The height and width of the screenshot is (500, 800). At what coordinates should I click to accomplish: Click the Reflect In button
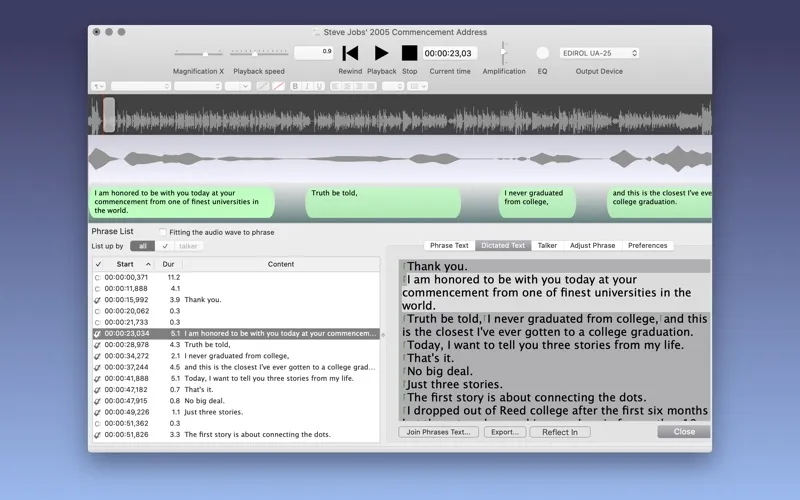[560, 432]
